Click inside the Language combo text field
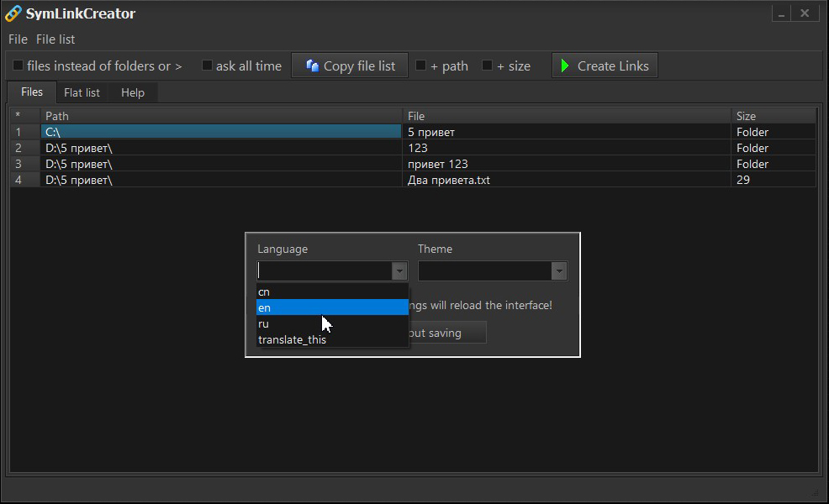The width and height of the screenshot is (829, 504). 325,271
